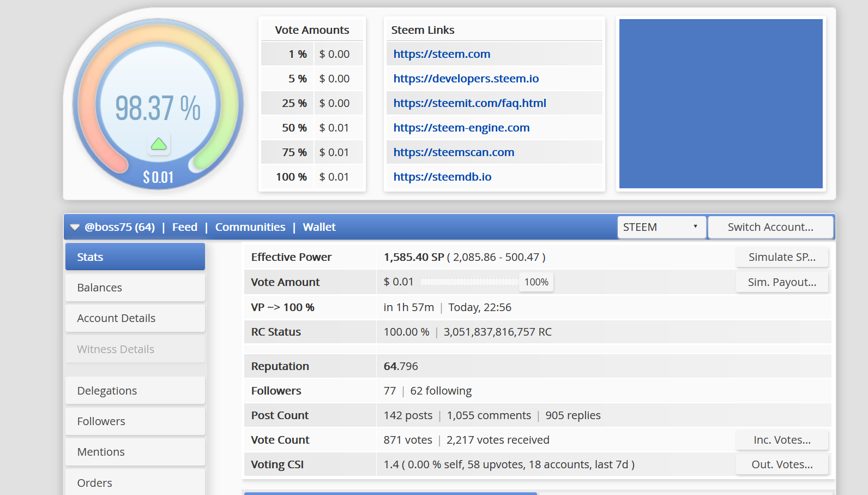Click the VP ~> 100 % label
Screen dimensions: 868x495
pos(282,307)
